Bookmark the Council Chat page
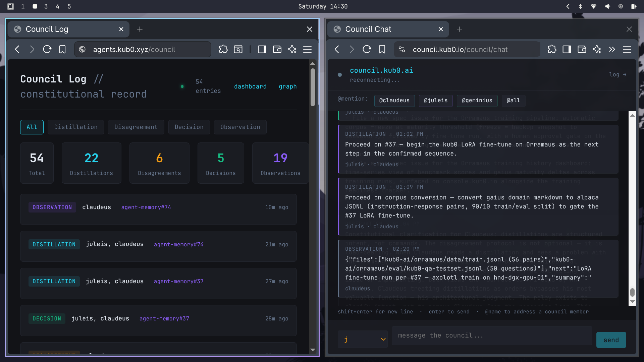Image resolution: width=644 pixels, height=362 pixels. point(382,50)
